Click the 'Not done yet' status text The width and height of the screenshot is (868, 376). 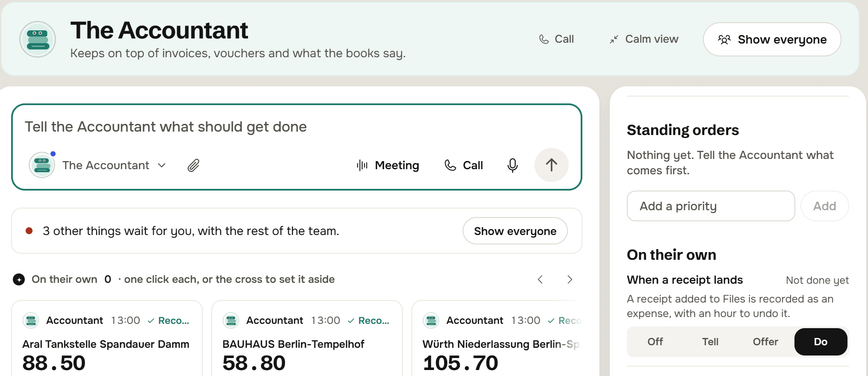coord(818,280)
